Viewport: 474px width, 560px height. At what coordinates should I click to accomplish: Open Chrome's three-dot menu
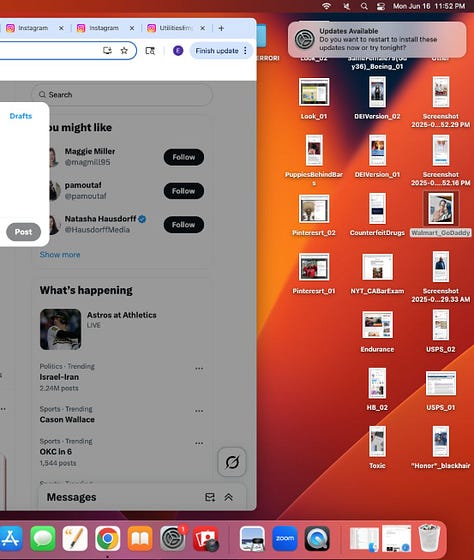[245, 51]
